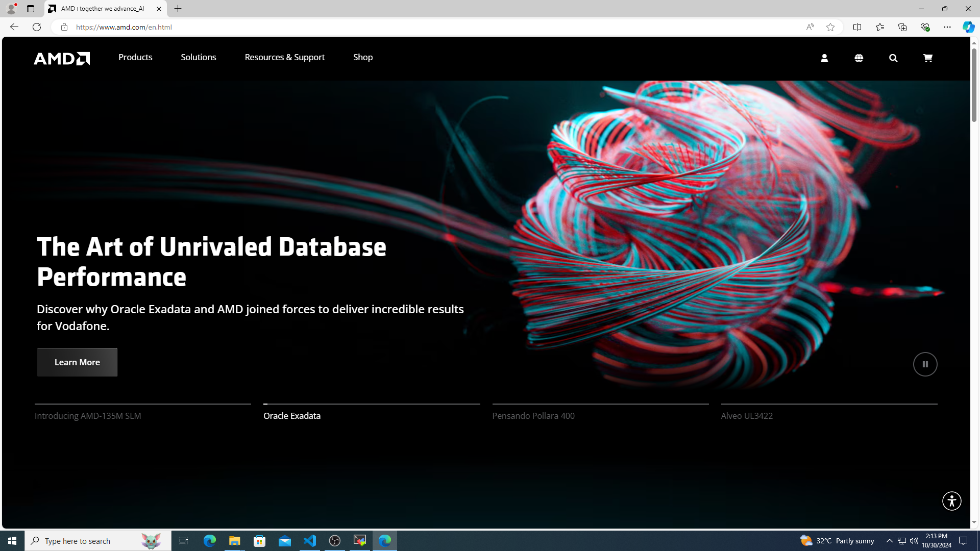View site information lock icon
Screen dimensions: 980x551
coord(64,27)
